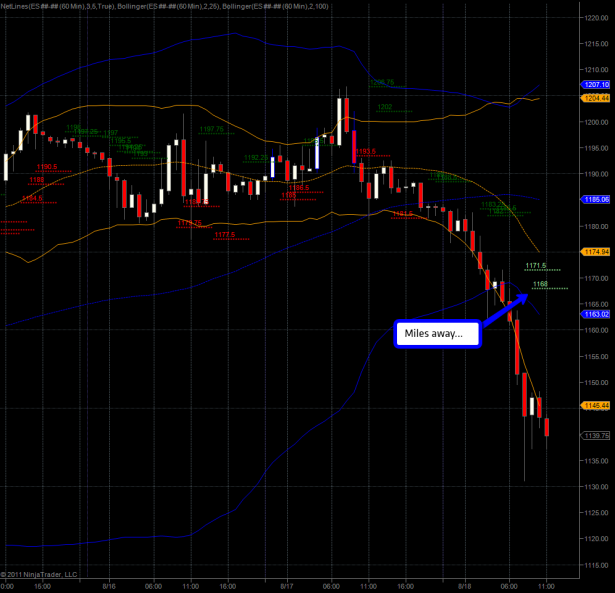
Task: Click the 1177.5 red net line
Action: coord(224,235)
